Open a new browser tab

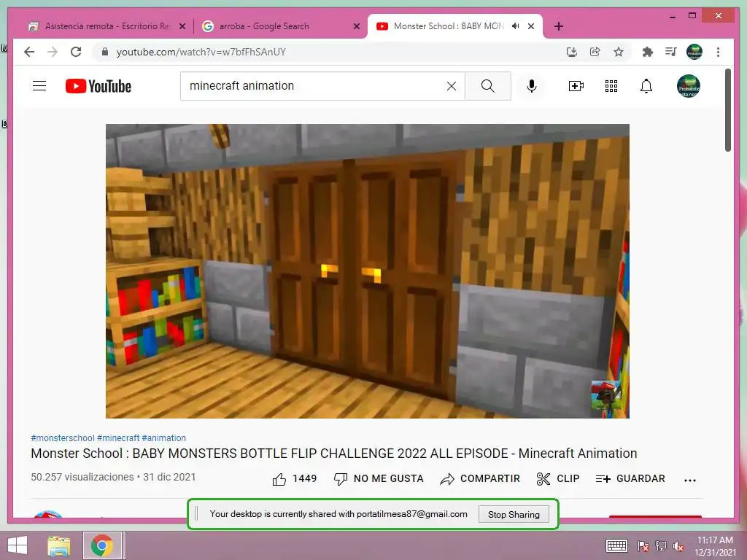(x=558, y=26)
